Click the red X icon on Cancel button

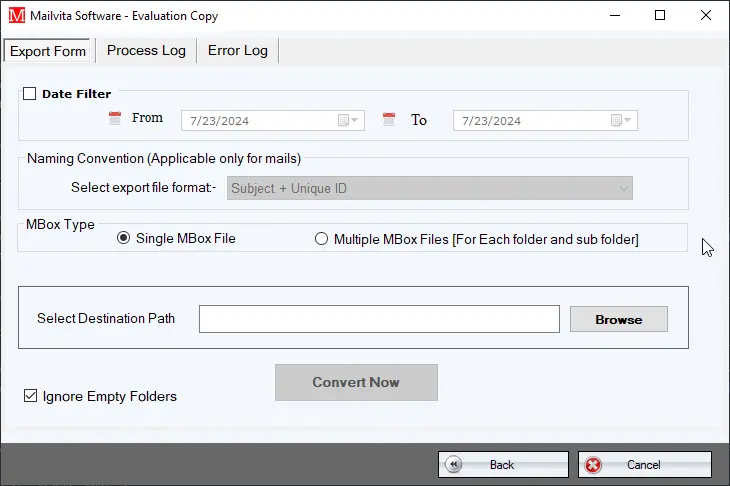pyautogui.click(x=593, y=465)
